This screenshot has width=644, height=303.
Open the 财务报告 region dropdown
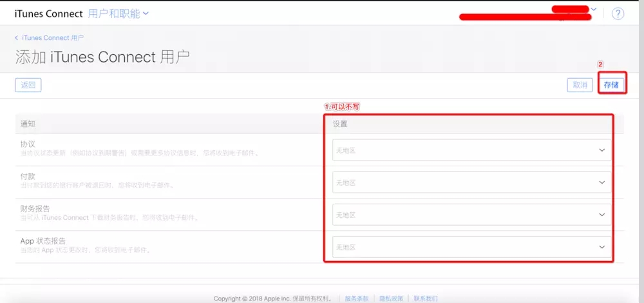[471, 215]
